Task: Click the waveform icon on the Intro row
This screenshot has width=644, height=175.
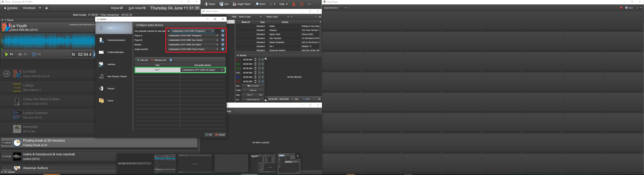Action: click(x=260, y=64)
